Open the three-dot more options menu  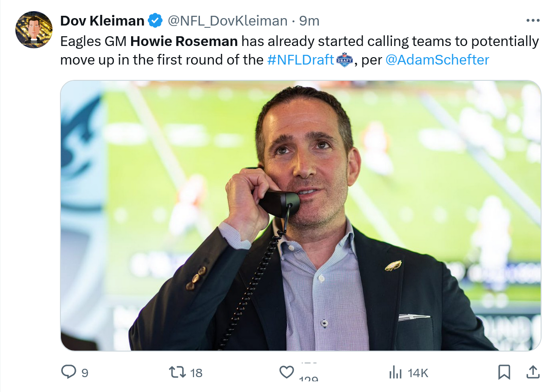(x=532, y=21)
